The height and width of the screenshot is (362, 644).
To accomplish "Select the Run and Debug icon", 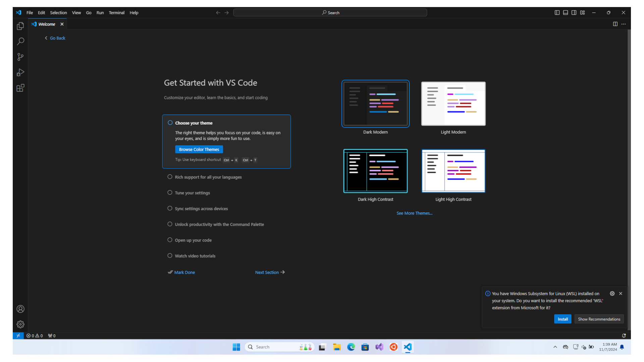I will tap(20, 72).
